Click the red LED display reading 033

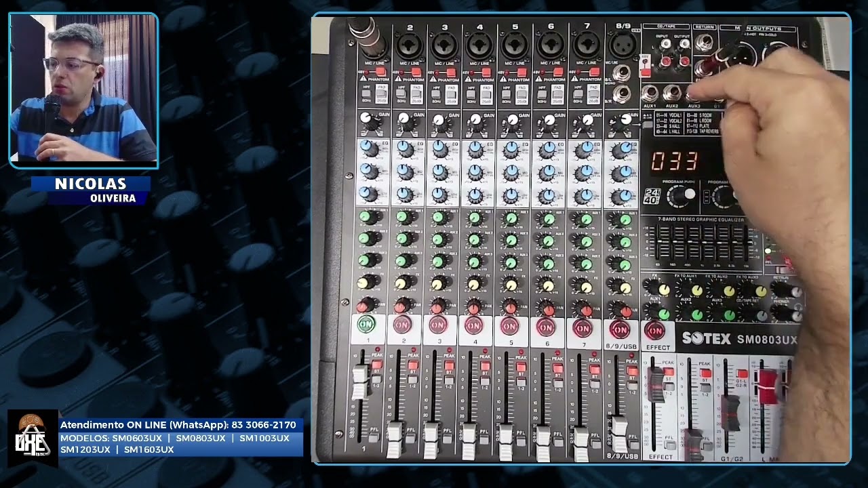[675, 161]
